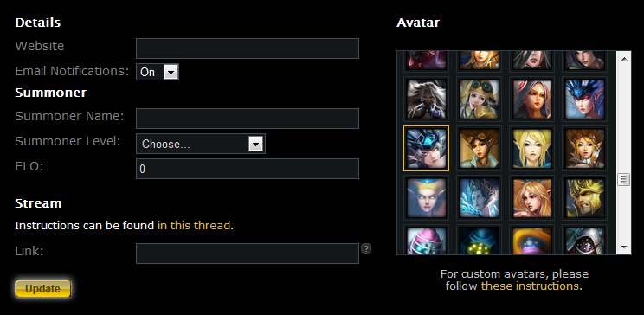Image resolution: width=644 pixels, height=315 pixels.
Task: Select the highlighted blue-helmet avatar
Action: click(427, 148)
